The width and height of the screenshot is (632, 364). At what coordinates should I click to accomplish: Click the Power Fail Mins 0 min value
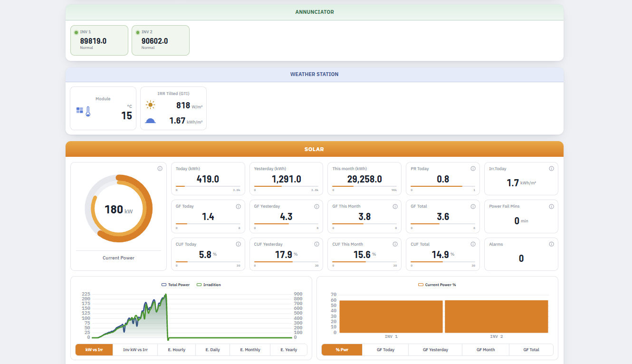coord(521,221)
